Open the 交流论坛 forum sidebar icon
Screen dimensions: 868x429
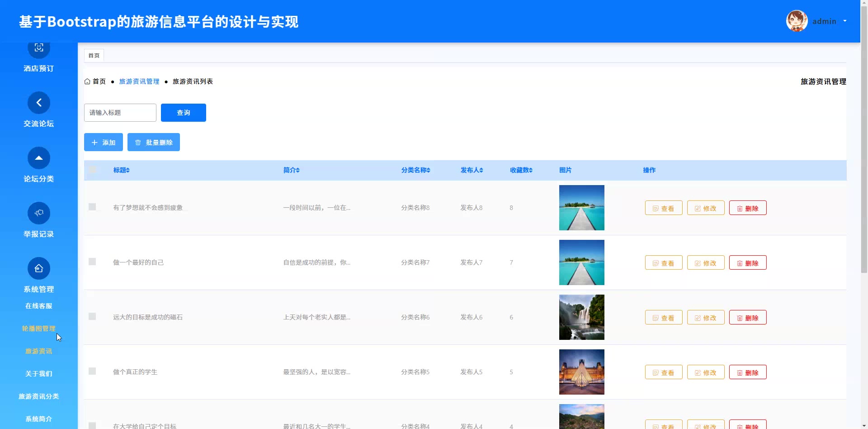[x=39, y=103]
